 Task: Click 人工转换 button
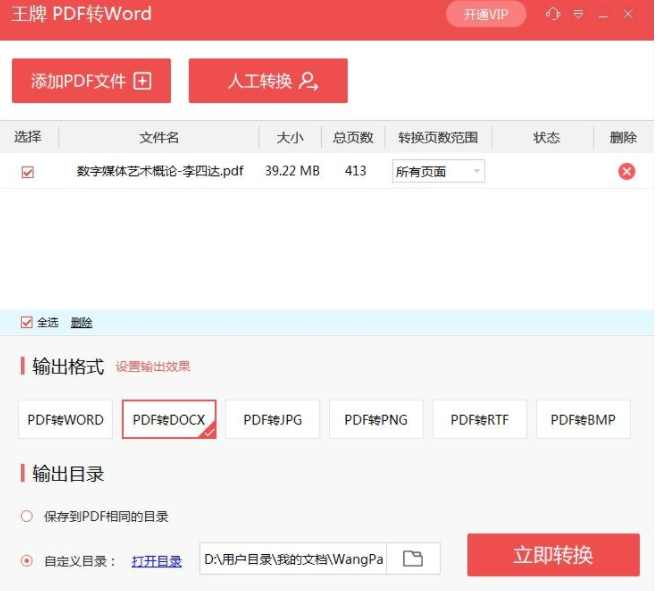(x=268, y=80)
